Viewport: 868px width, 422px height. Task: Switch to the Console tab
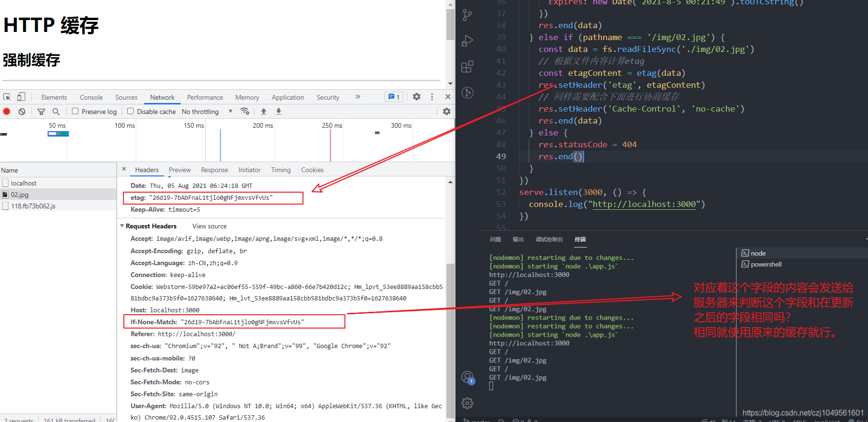pyautogui.click(x=91, y=97)
